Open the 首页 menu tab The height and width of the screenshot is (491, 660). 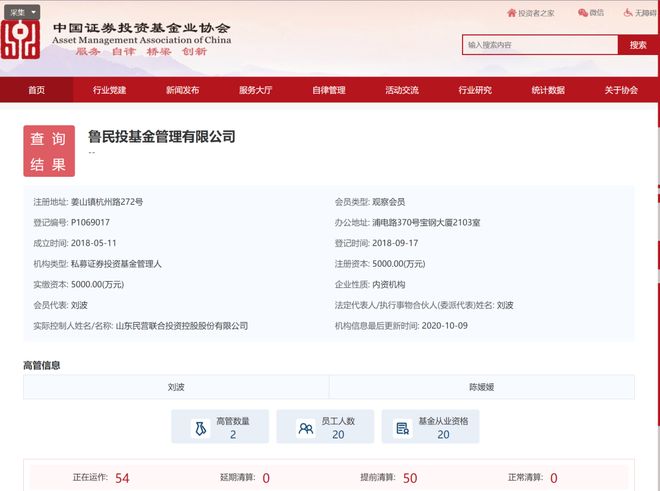(37, 90)
